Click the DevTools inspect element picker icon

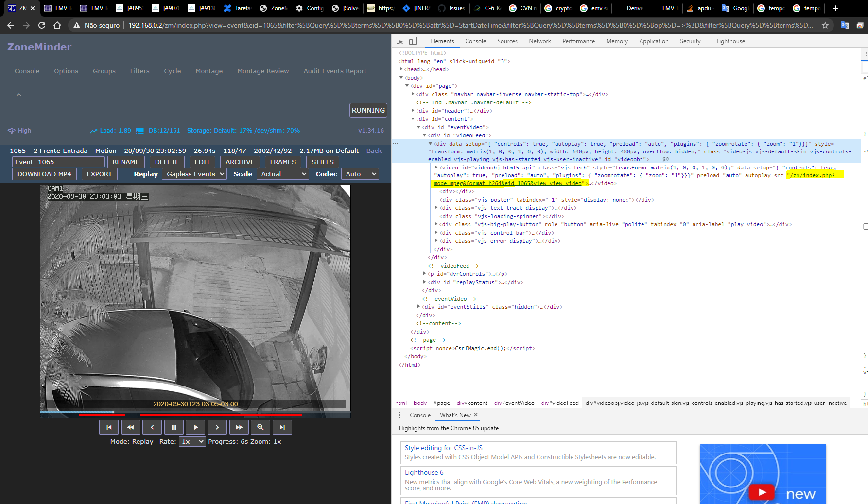(400, 41)
